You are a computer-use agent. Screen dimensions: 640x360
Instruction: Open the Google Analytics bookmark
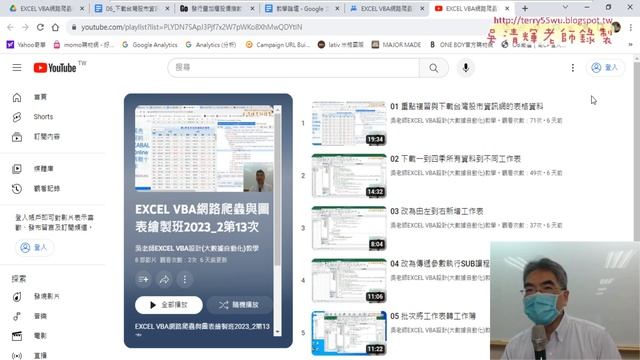(150, 45)
